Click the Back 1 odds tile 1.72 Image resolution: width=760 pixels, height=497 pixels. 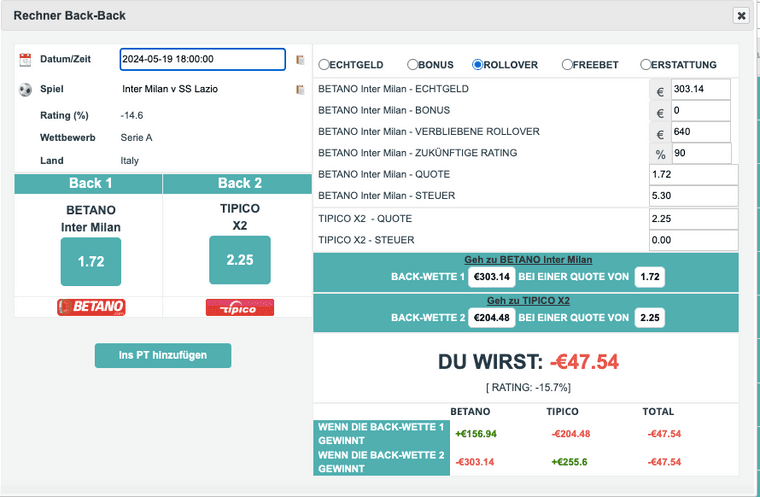pyautogui.click(x=90, y=261)
